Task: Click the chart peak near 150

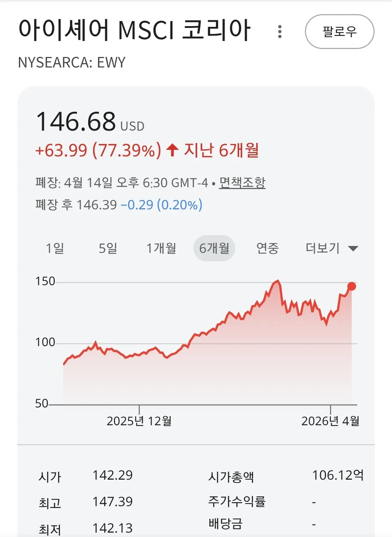Action: [277, 281]
